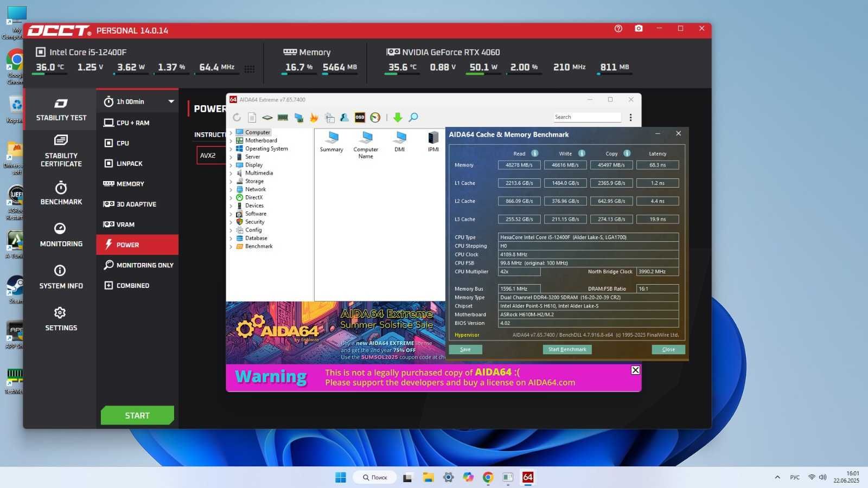
Task: Click the AIDA64 Refresh toolbar icon
Action: [x=237, y=117]
